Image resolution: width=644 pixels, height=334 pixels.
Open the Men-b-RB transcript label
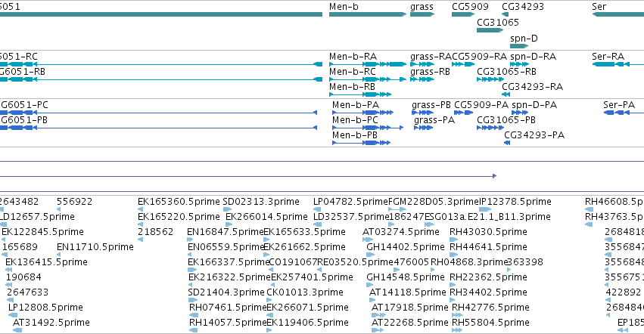tap(352, 87)
